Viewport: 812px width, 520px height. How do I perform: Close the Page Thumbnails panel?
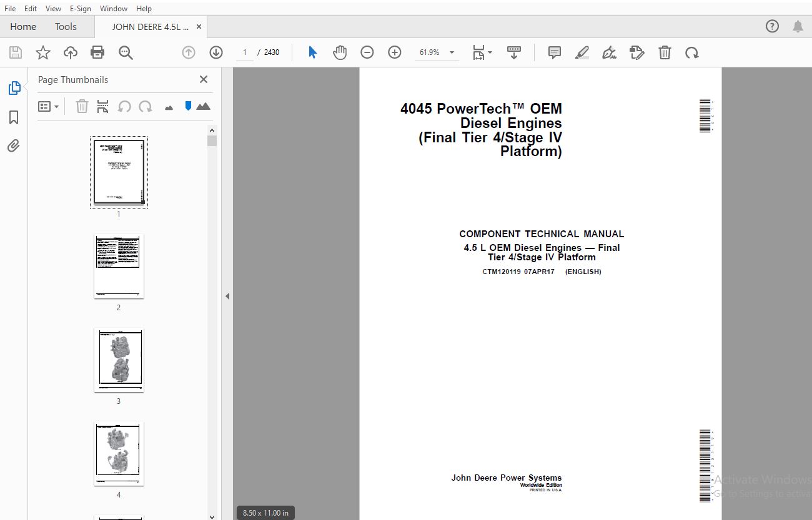click(203, 79)
